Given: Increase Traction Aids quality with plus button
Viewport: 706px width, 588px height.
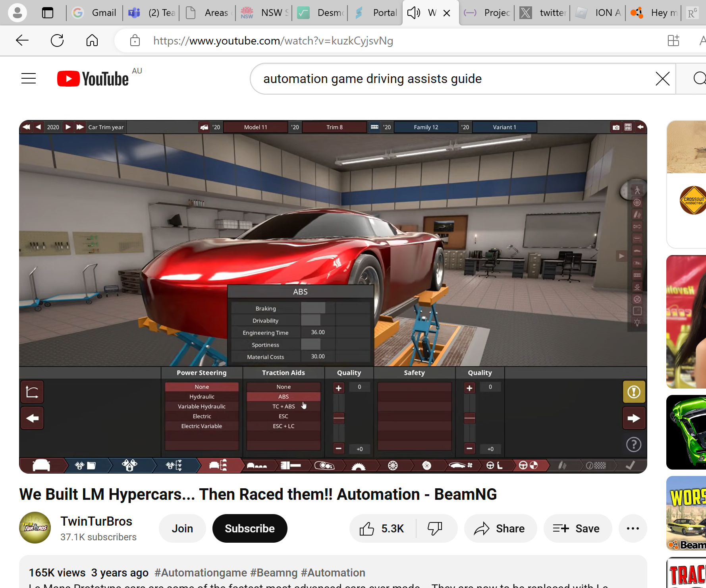Looking at the screenshot, I should point(339,388).
